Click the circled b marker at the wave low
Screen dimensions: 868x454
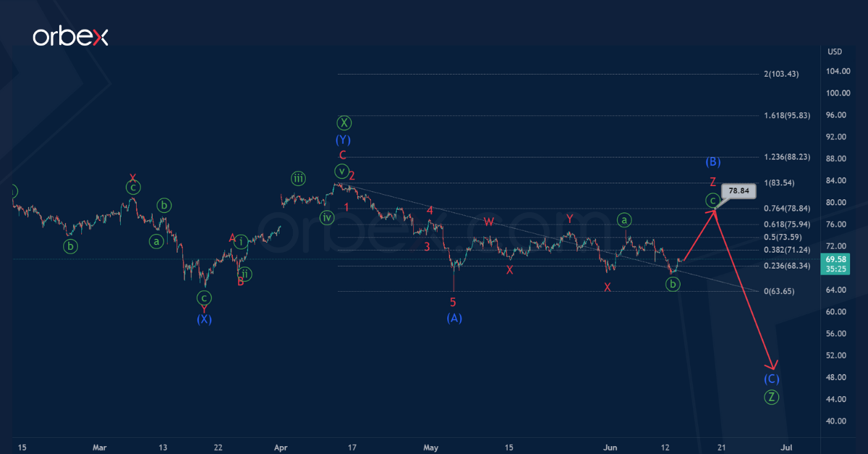pos(673,285)
